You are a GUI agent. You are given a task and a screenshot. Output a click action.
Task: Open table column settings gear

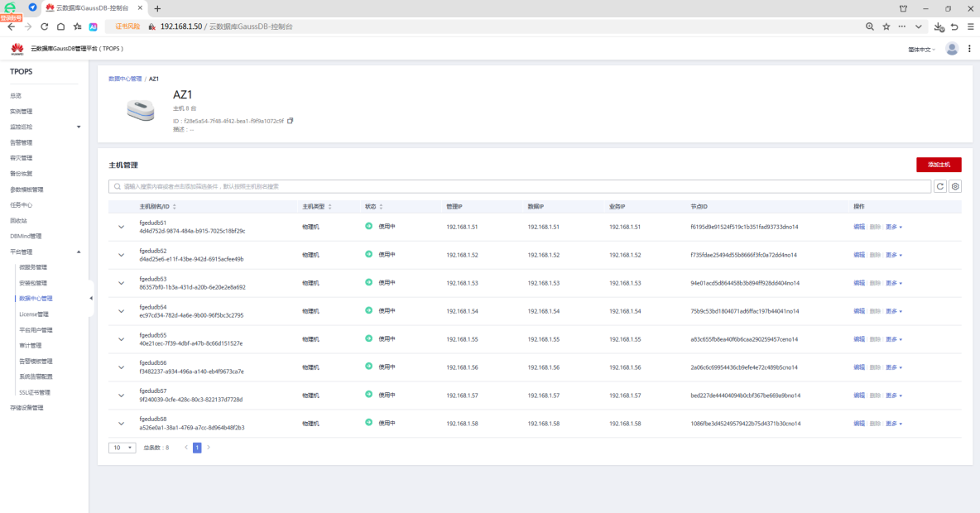pyautogui.click(x=955, y=187)
